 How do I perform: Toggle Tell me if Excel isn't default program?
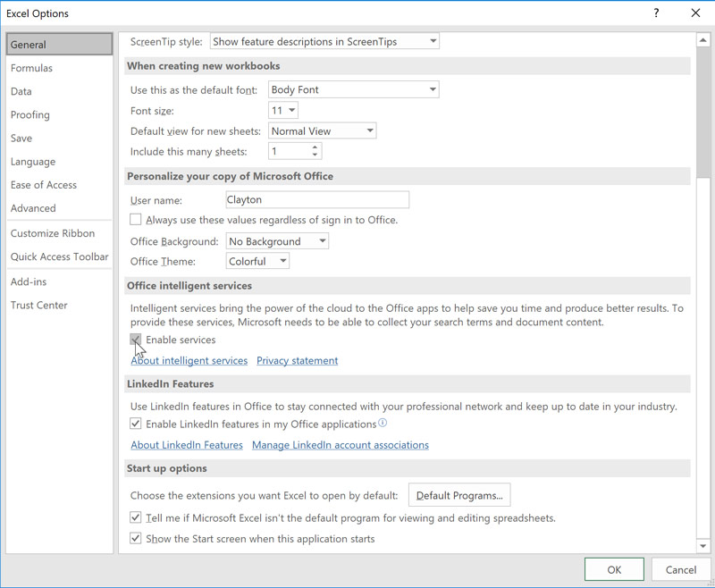coord(136,517)
